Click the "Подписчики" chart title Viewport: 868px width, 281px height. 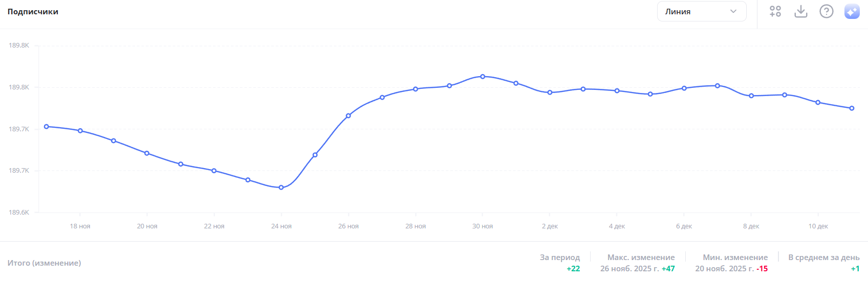point(33,11)
